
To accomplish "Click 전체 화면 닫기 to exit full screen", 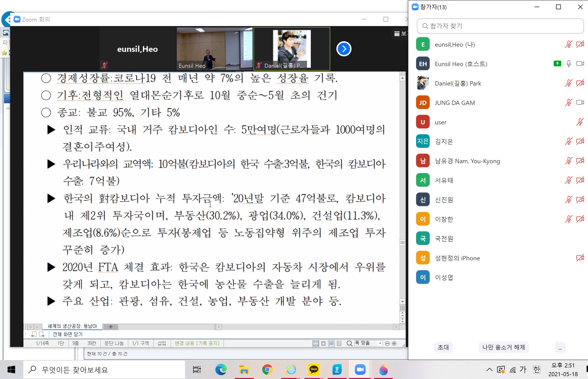I will tap(67, 334).
